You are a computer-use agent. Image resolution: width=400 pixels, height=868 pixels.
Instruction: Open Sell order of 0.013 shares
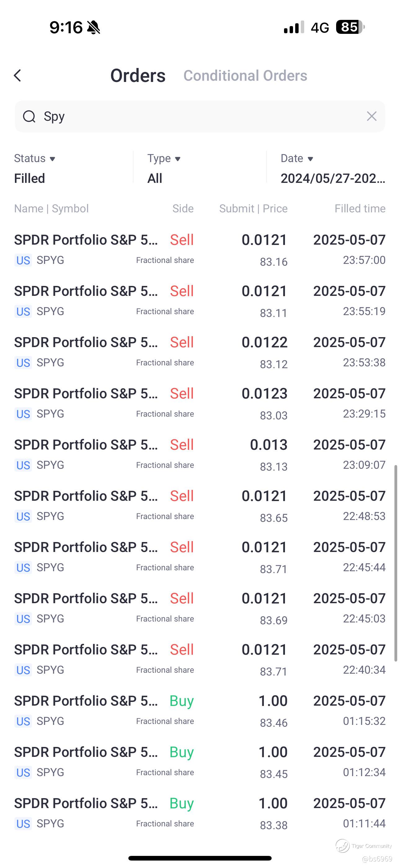click(x=200, y=454)
